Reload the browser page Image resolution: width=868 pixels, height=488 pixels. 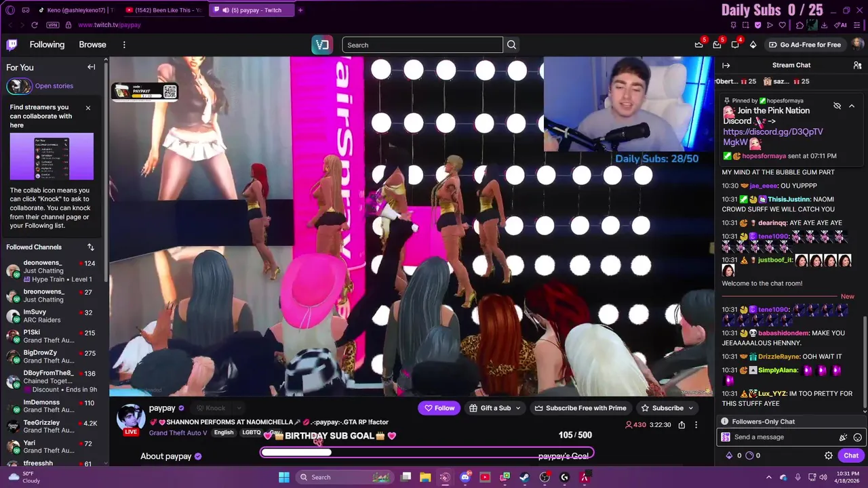tap(35, 25)
